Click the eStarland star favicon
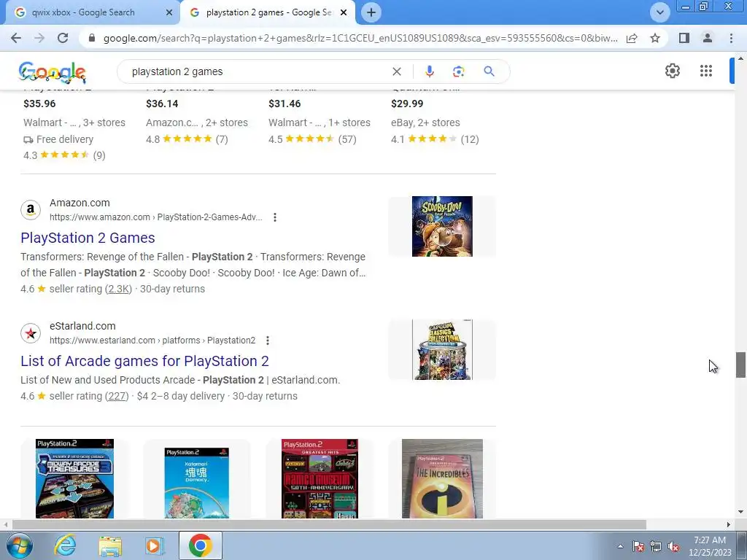Screen dimensions: 747x560 pyautogui.click(x=31, y=332)
